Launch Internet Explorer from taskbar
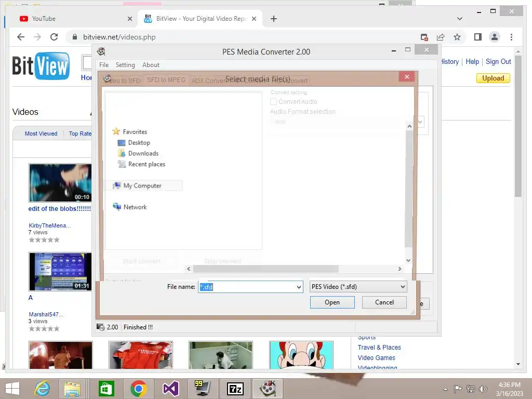 (43, 389)
